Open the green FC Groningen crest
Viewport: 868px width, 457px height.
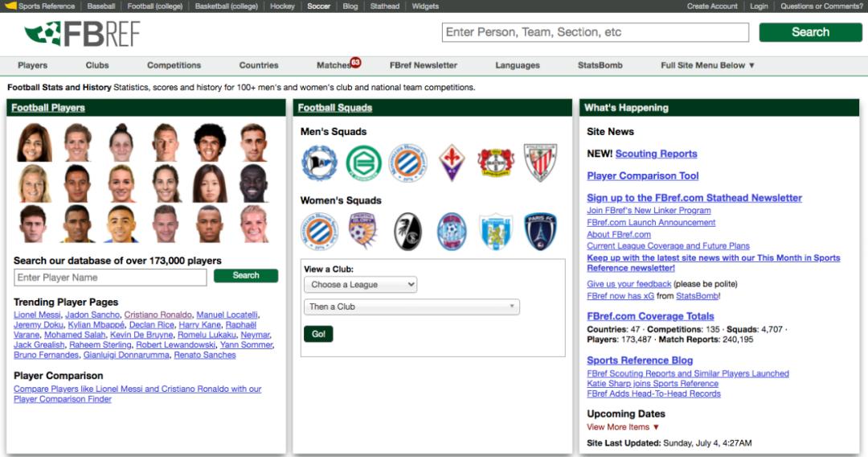coord(364,163)
